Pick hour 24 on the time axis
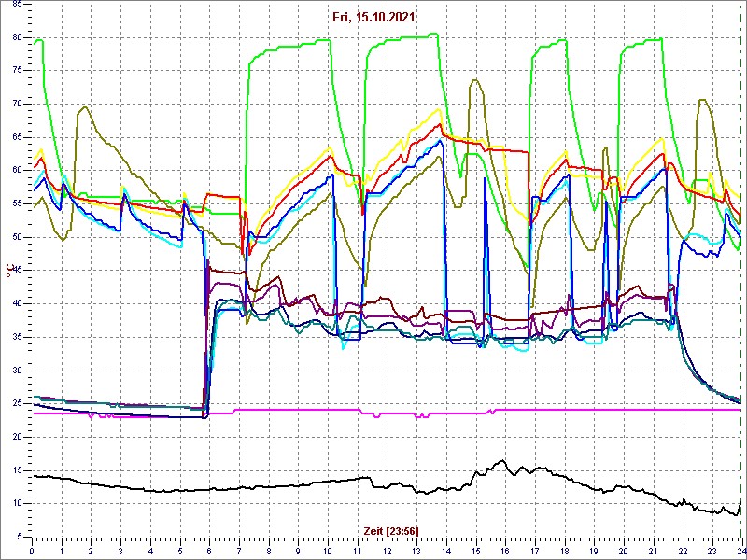Screen dimensions: 747x560 click(740, 551)
